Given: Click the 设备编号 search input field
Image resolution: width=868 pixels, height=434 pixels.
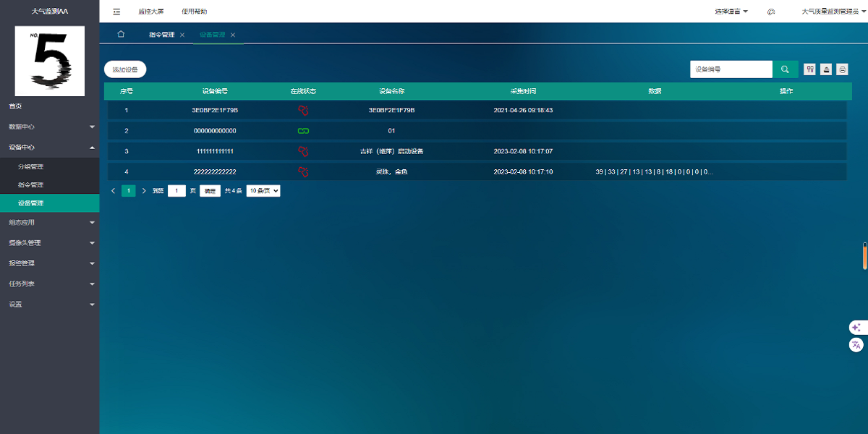Looking at the screenshot, I should pos(731,69).
